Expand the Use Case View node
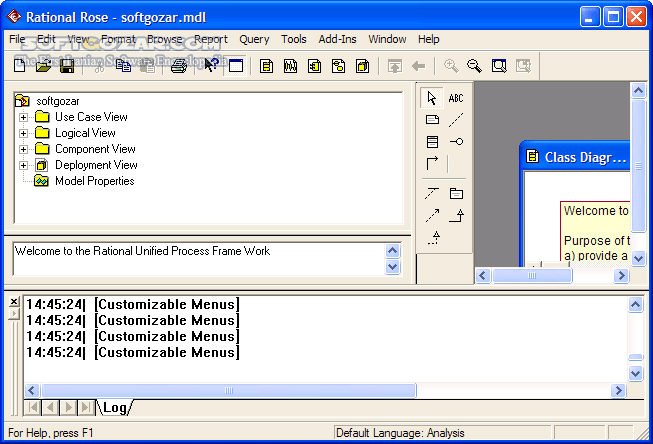The image size is (653, 444). click(x=23, y=117)
